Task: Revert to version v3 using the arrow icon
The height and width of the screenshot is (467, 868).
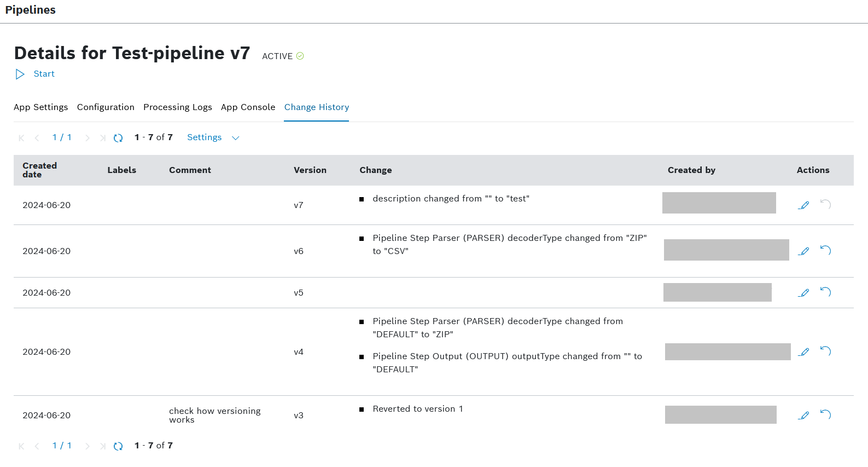Action: pyautogui.click(x=825, y=414)
